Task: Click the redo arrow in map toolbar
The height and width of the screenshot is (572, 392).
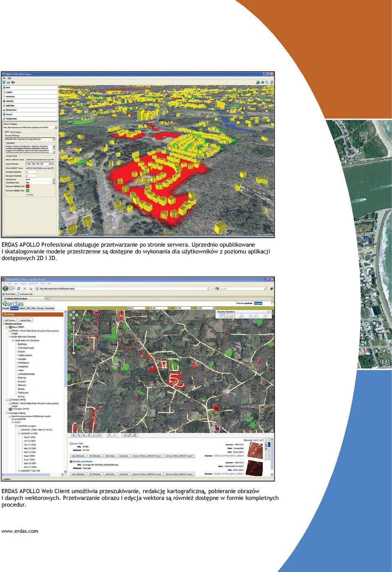Action: pos(114,435)
